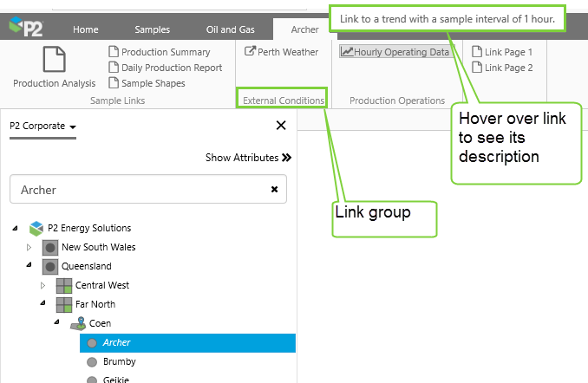Switch to the Home tab
588x383 pixels.
(x=85, y=29)
